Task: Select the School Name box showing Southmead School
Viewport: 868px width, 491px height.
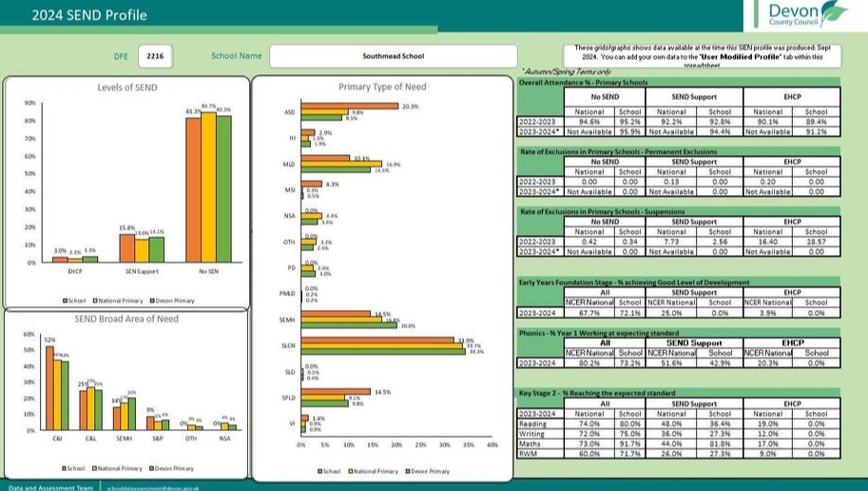Action: pos(393,56)
